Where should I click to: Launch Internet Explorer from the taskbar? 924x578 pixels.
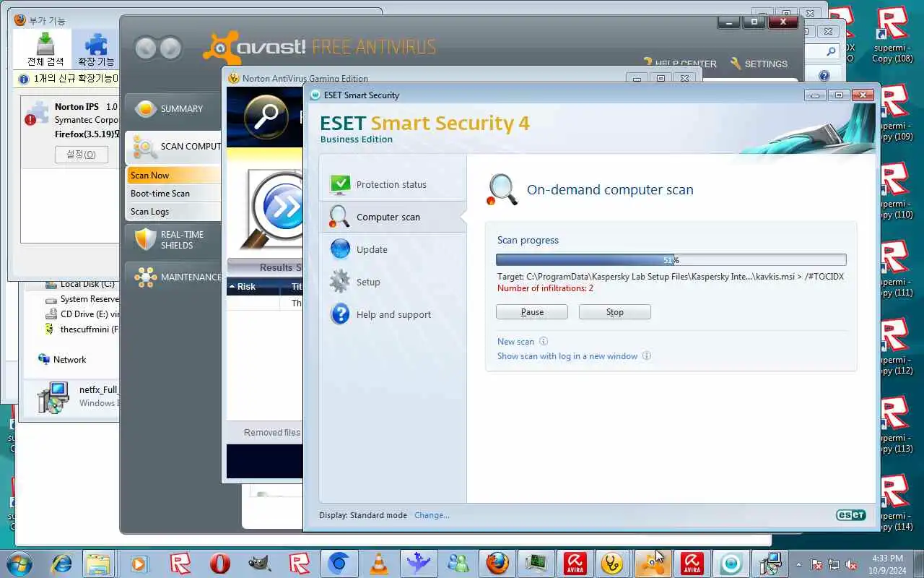click(x=60, y=563)
